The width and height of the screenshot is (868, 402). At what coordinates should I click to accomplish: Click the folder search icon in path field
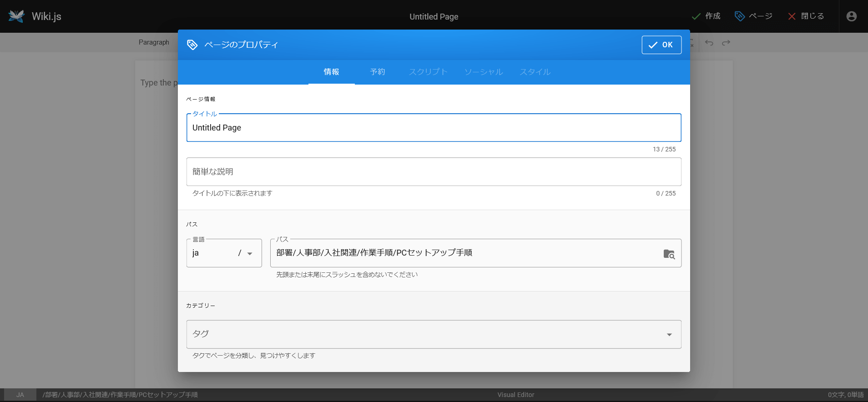tap(669, 254)
